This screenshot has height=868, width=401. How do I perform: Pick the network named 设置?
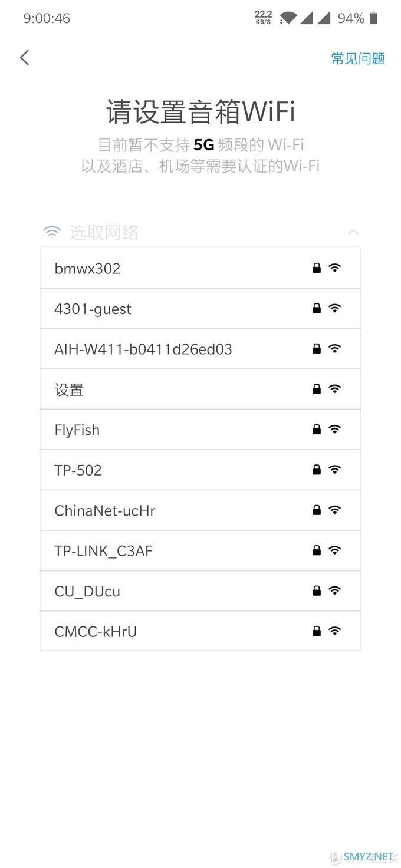(200, 390)
